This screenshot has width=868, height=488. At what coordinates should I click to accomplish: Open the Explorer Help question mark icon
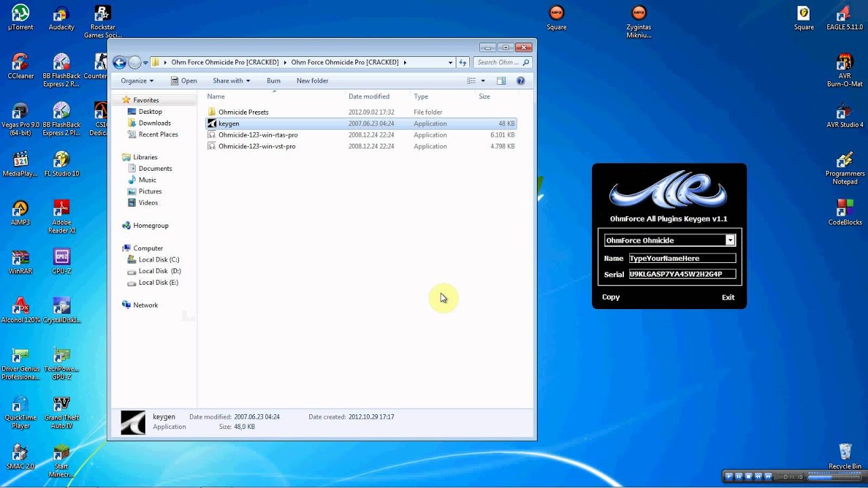521,81
